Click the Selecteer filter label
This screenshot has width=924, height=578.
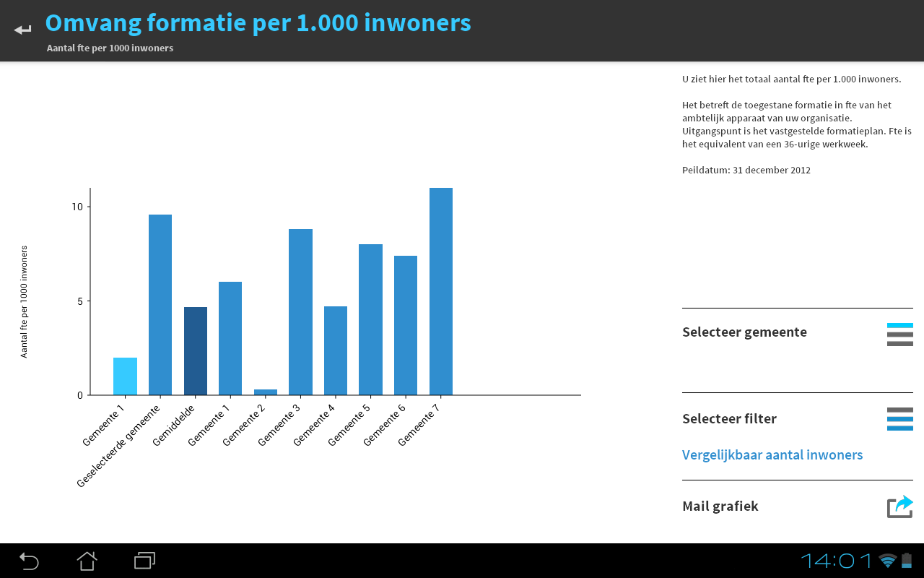729,419
